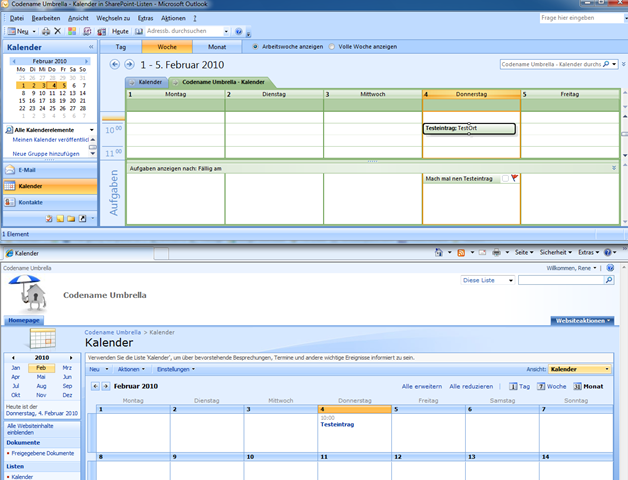Click the IE home icon in browser toolbar
The image size is (628, 480).
coord(439,252)
